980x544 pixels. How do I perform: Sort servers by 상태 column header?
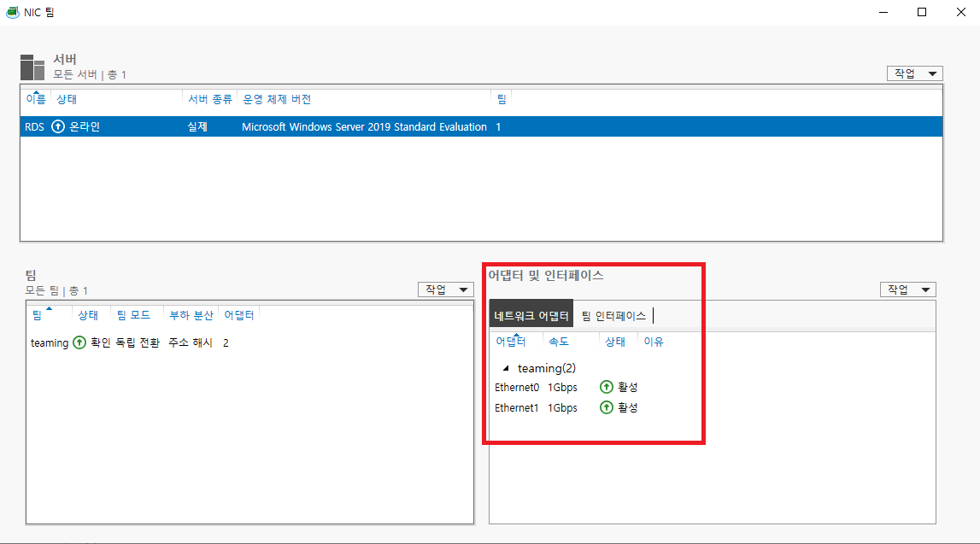tap(67, 99)
